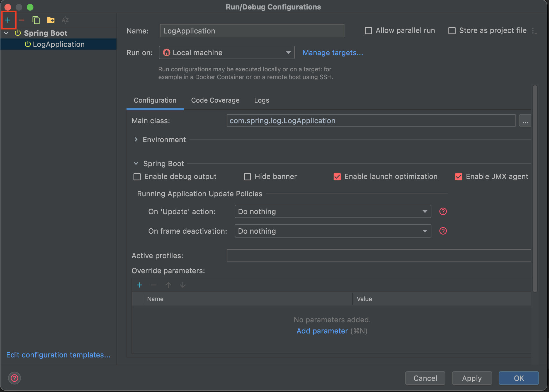
Task: Uncheck Enable JMX agent
Action: 458,177
